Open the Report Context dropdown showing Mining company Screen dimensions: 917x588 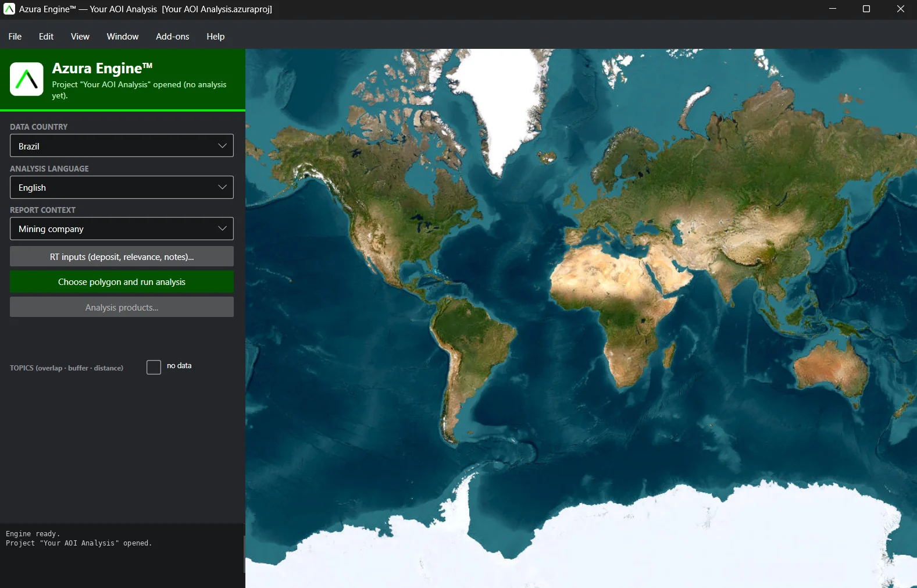[x=122, y=229]
